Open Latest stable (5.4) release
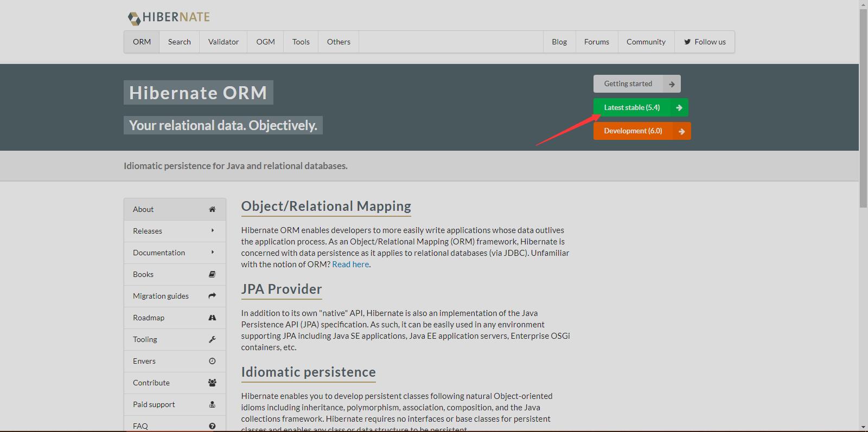Image resolution: width=868 pixels, height=432 pixels. tap(641, 107)
